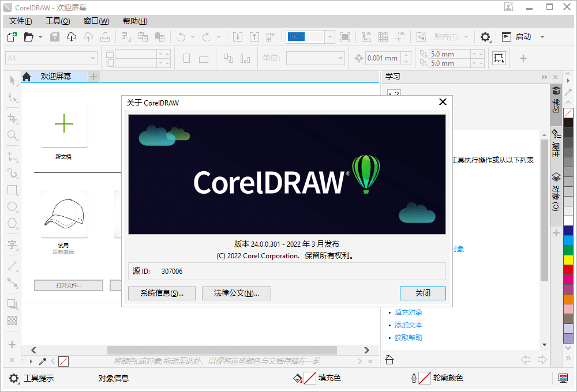The height and width of the screenshot is (392, 577).
Task: Select the Pick tool in the toolbox
Action: click(12, 81)
